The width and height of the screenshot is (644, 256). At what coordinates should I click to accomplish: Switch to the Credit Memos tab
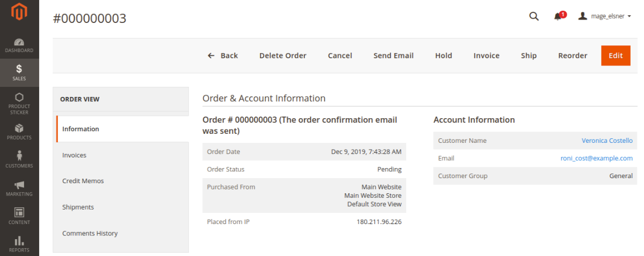83,181
